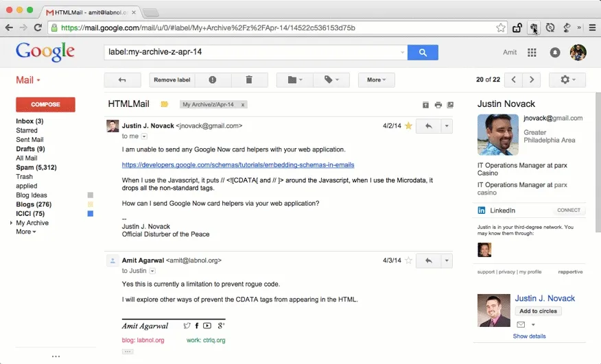Screen dimensions: 601x364
Task: Reply to Justin's message arrow icon
Action: (429, 126)
